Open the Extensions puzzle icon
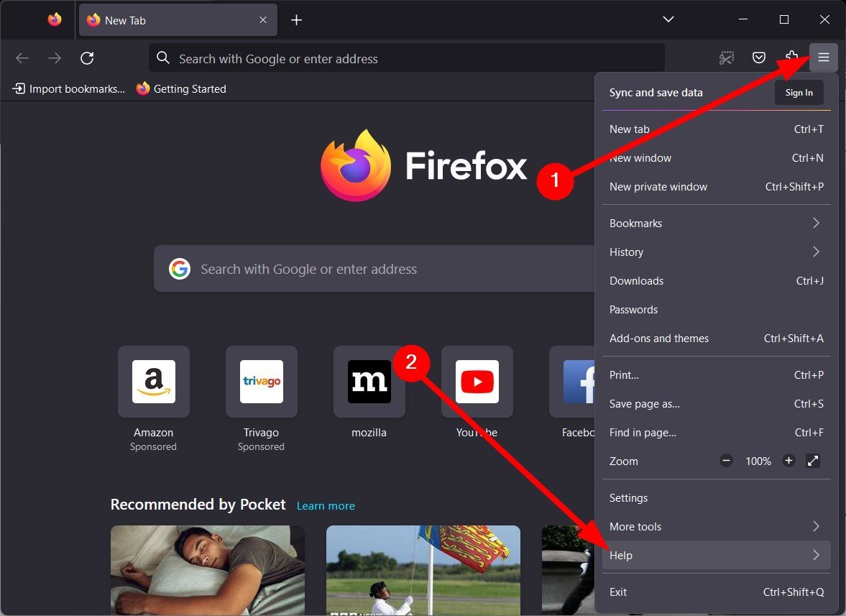 point(791,58)
